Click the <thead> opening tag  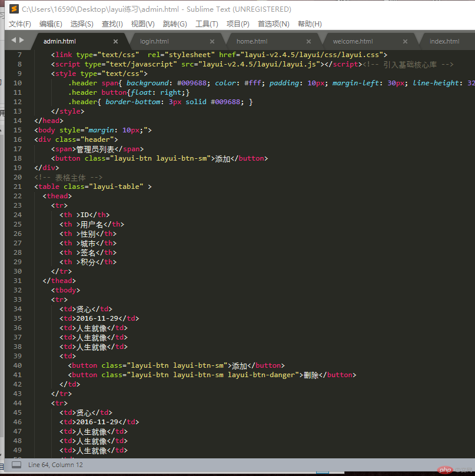click(58, 196)
